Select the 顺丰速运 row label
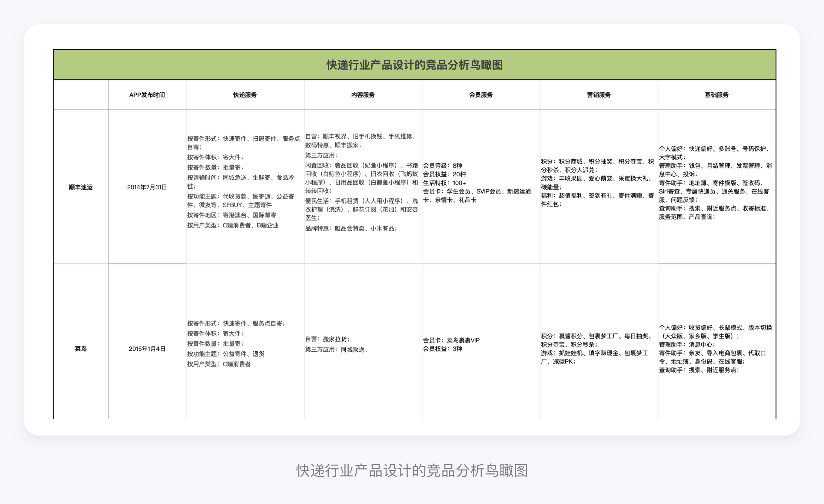 pos(81,187)
